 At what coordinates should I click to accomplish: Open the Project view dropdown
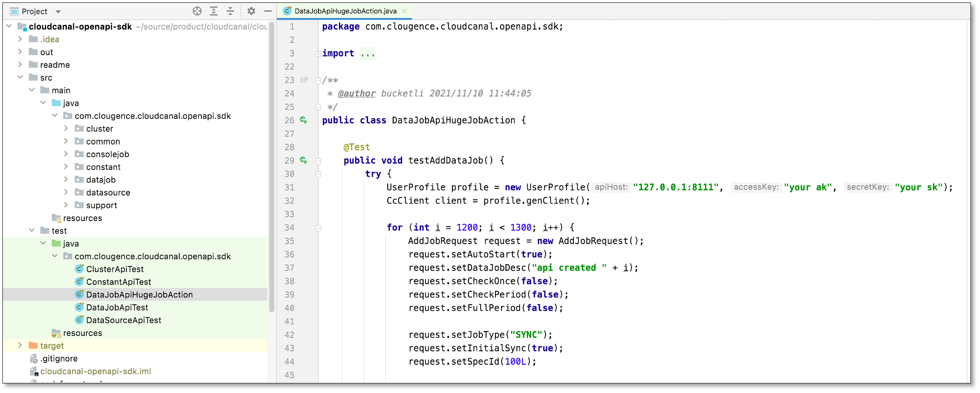[x=58, y=12]
